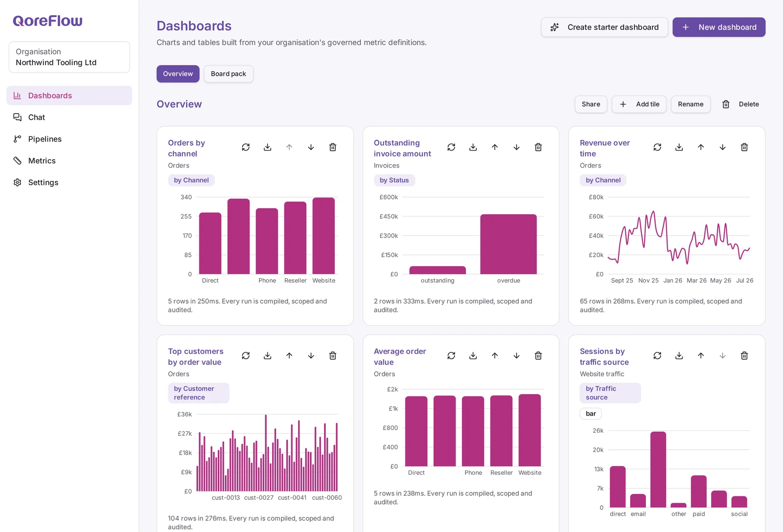The height and width of the screenshot is (532, 783).
Task: Refresh the Outstanding invoice amount tile
Action: (x=451, y=147)
